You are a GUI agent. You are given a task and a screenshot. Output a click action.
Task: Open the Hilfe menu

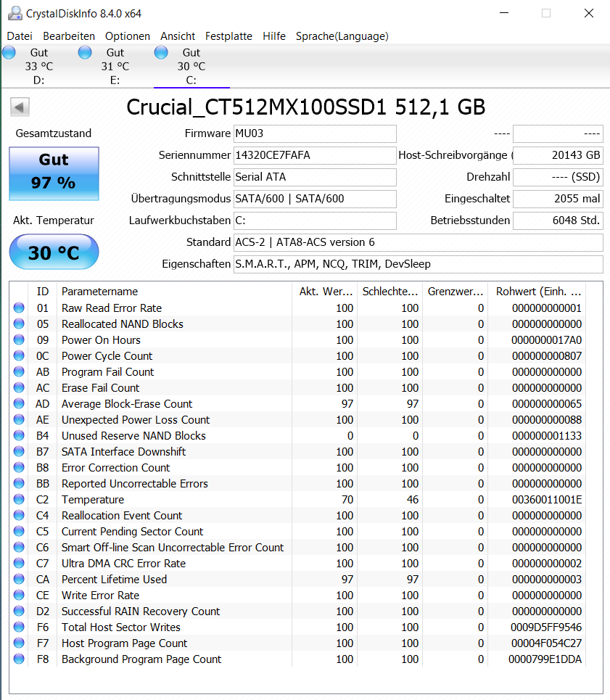tap(274, 36)
